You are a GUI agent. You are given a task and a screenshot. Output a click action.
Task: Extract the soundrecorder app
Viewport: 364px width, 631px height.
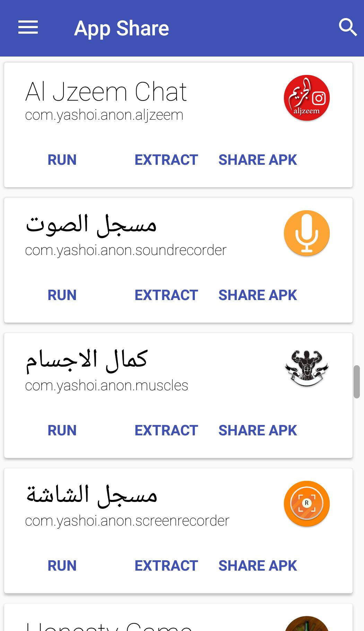click(x=166, y=295)
